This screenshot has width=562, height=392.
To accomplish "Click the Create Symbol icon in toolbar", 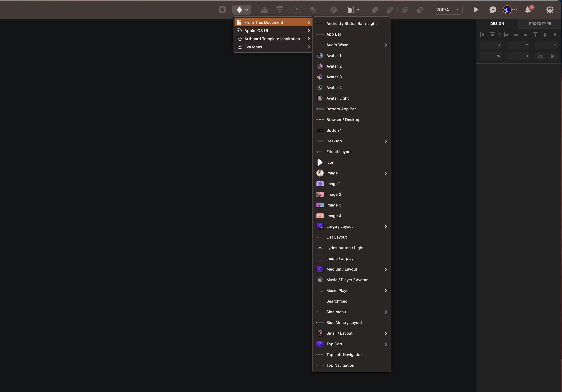I will pos(222,10).
